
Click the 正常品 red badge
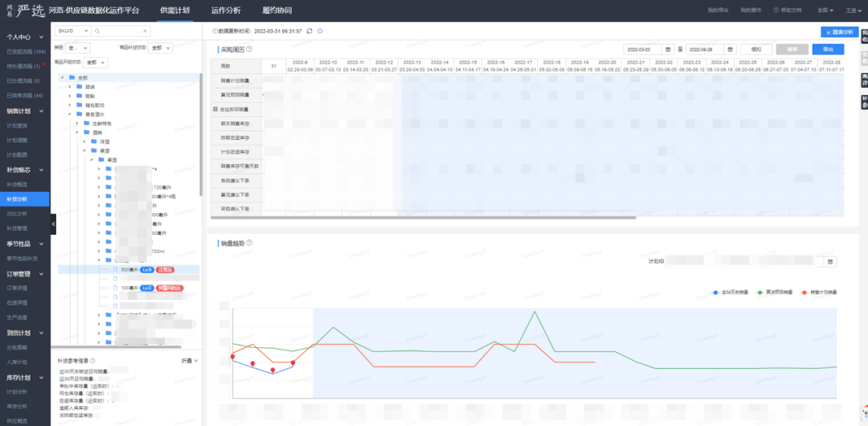165,270
